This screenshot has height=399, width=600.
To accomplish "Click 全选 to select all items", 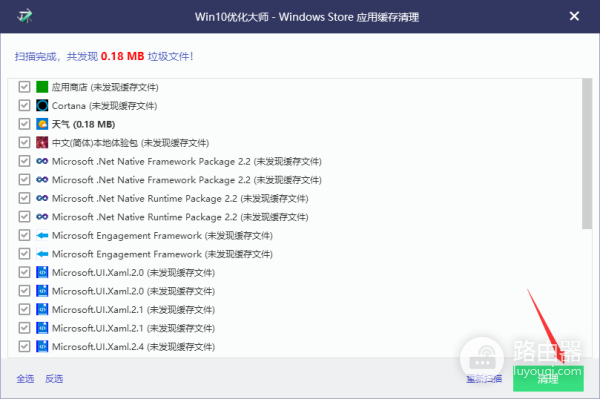I will coord(25,379).
